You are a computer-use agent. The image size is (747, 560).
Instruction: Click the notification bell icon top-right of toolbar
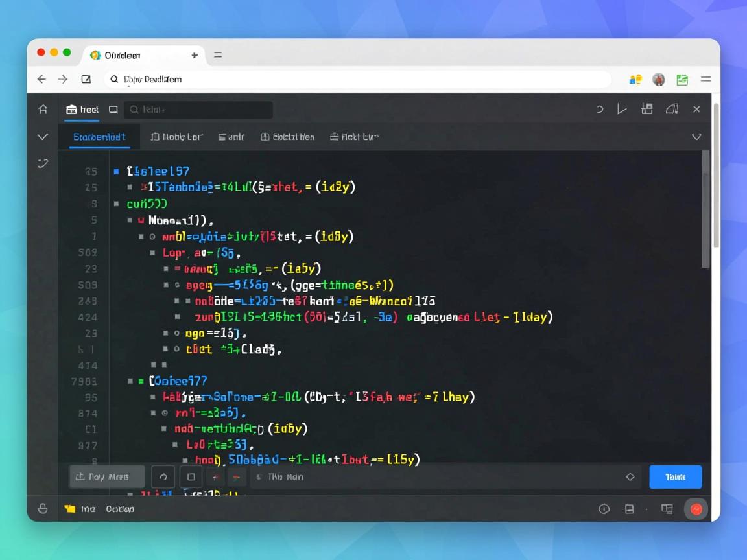[672, 109]
